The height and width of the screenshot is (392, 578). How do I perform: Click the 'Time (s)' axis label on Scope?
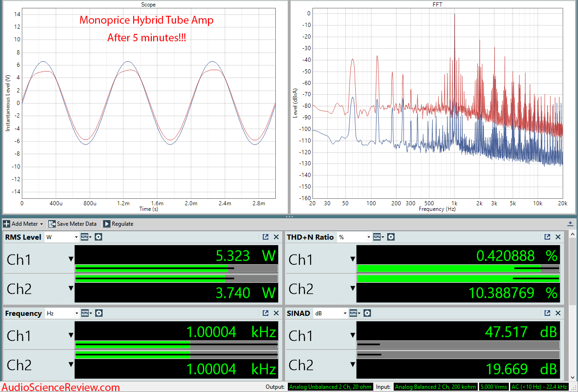coord(149,209)
